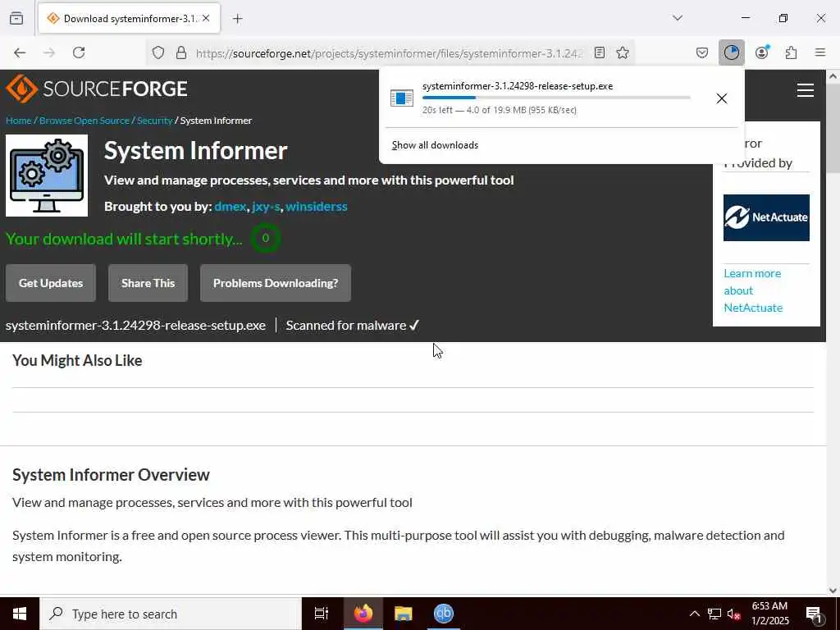The width and height of the screenshot is (840, 630).
Task: Toggle the downloads panel toolbar icon
Action: 731,52
